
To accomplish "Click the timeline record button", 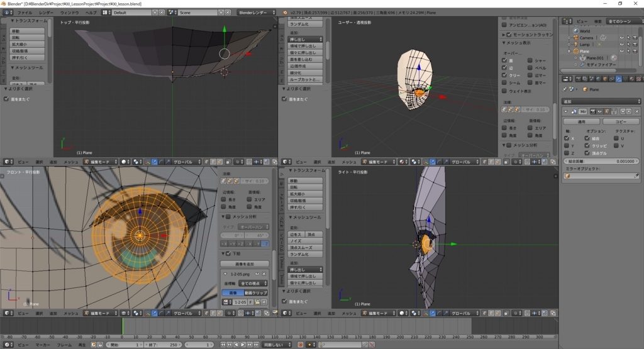I will click(x=300, y=345).
